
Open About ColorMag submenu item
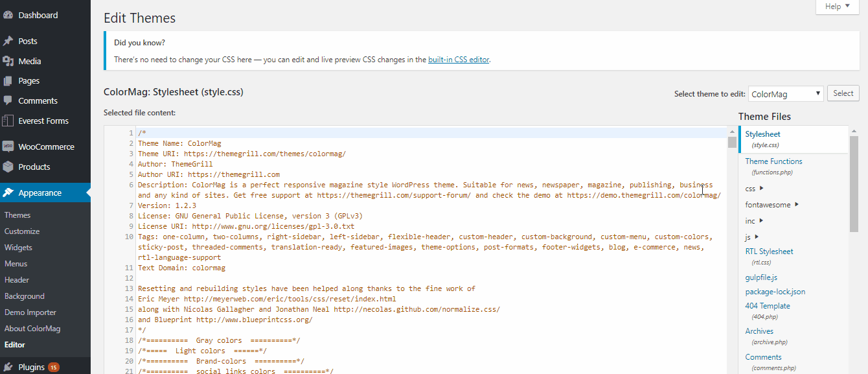point(32,329)
